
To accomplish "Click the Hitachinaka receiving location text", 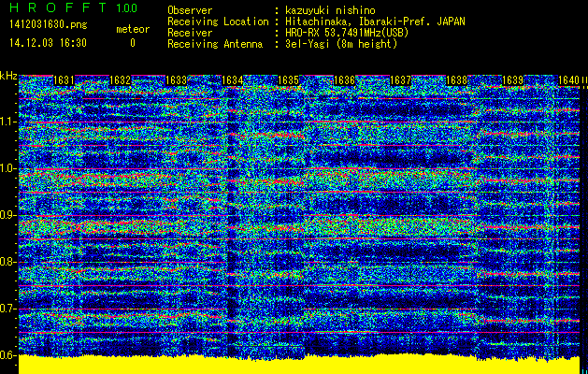I will (x=374, y=21).
